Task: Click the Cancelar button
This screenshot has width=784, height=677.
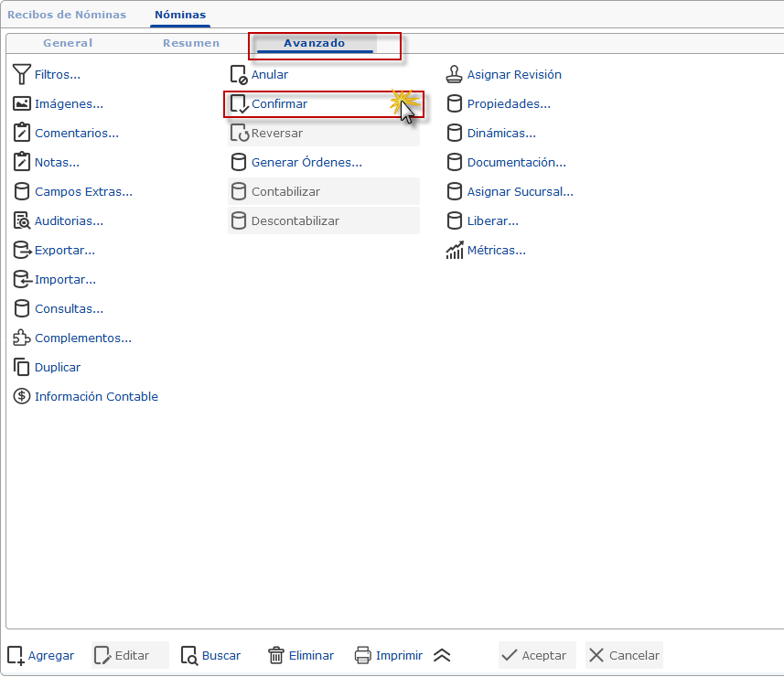Action: coord(624,655)
